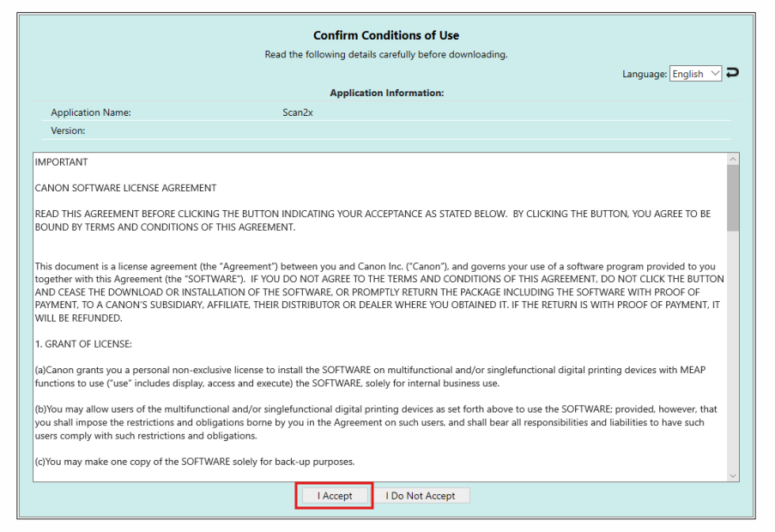
Task: Click the '1. GRANT OF LICENSE:' heading
Action: click(83, 344)
